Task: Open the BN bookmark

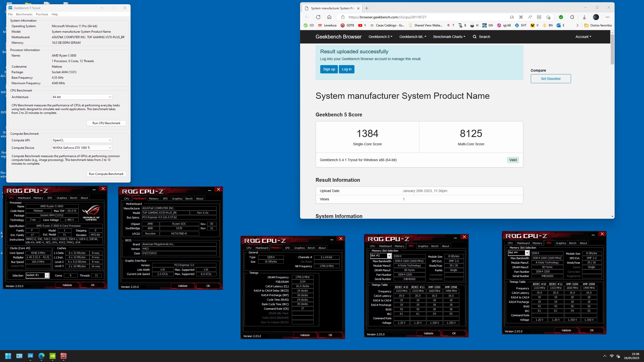Action: click(548, 25)
